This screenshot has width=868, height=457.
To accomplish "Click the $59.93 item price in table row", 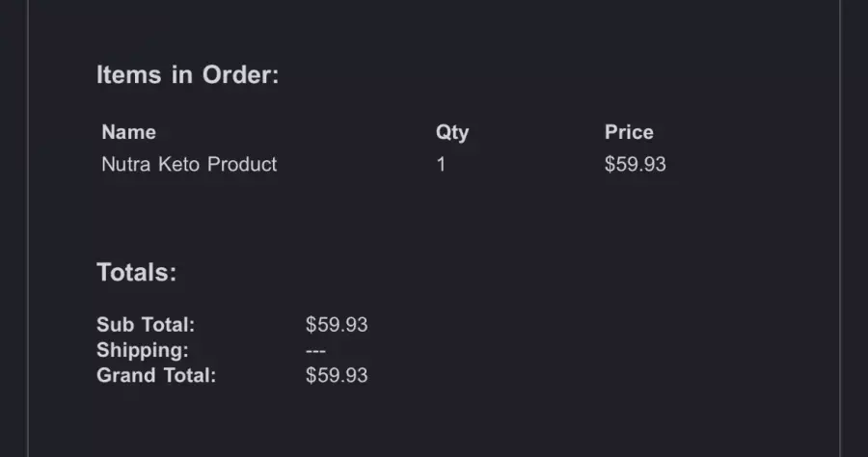I will [636, 164].
